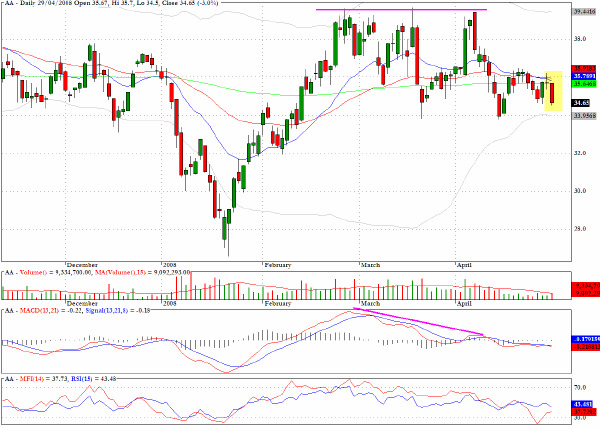Image resolution: width=600 pixels, height=428 pixels.
Task: Click the 32.0 price axis label
Action: click(x=580, y=153)
